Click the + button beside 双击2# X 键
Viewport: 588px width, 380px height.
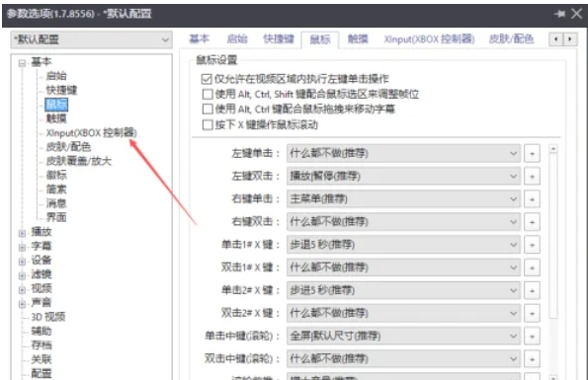pyautogui.click(x=532, y=313)
